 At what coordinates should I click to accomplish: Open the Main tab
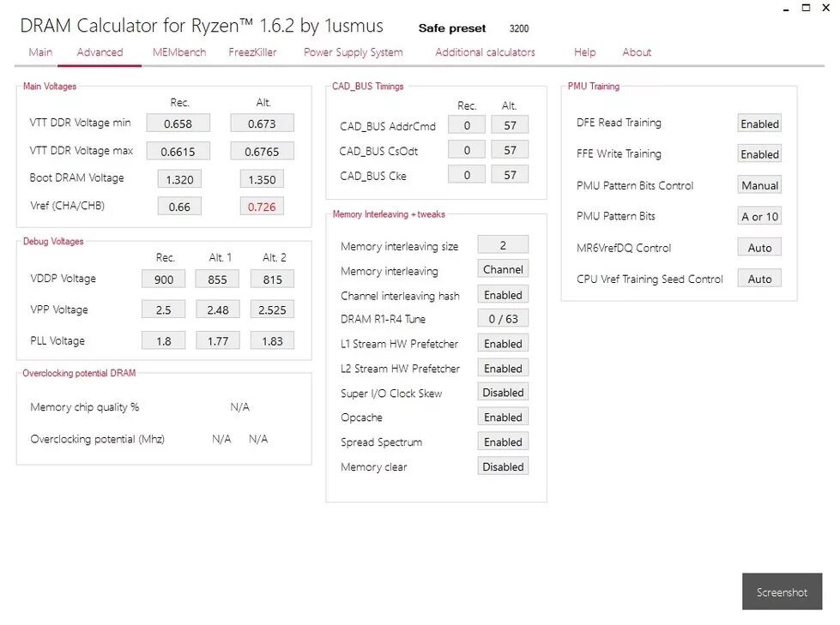pyautogui.click(x=40, y=52)
